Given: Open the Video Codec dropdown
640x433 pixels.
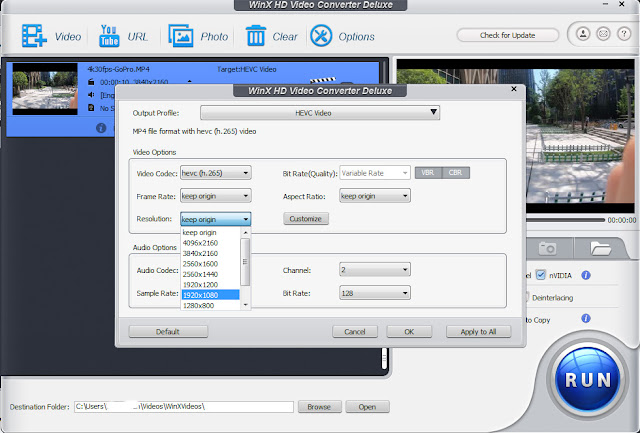Looking at the screenshot, I should click(x=216, y=173).
